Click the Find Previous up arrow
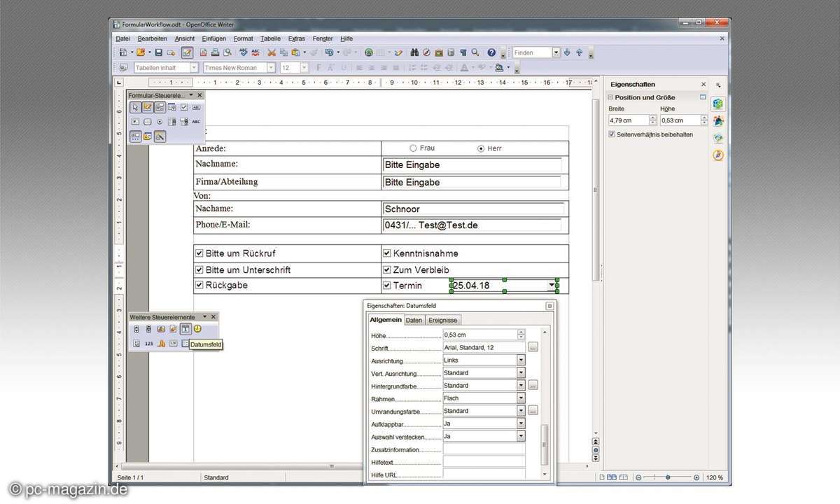Screen dimensions: 840x504 click(x=579, y=52)
